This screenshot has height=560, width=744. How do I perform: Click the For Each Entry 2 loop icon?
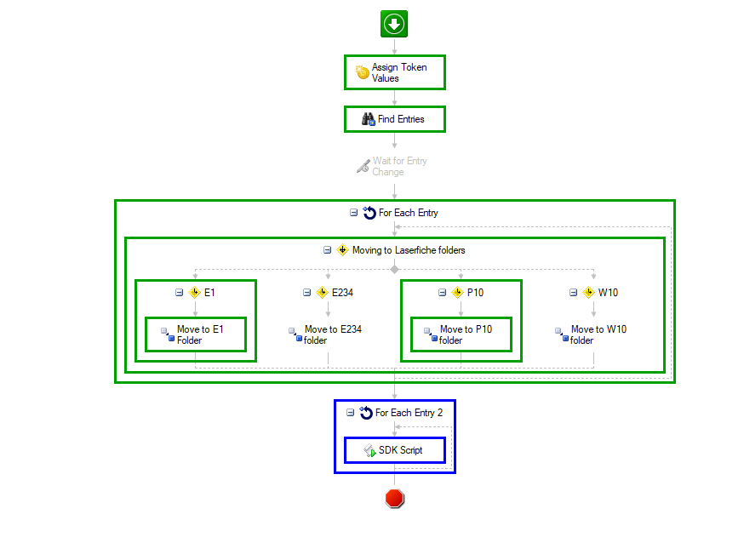366,413
